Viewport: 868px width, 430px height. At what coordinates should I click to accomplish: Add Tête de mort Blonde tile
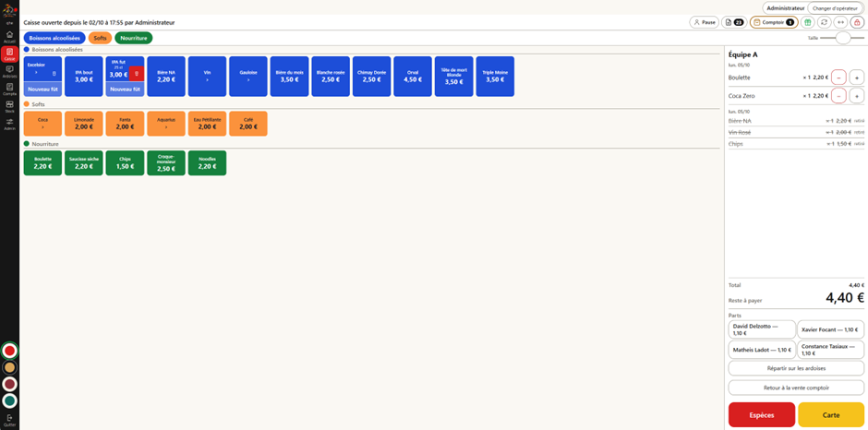tap(454, 77)
